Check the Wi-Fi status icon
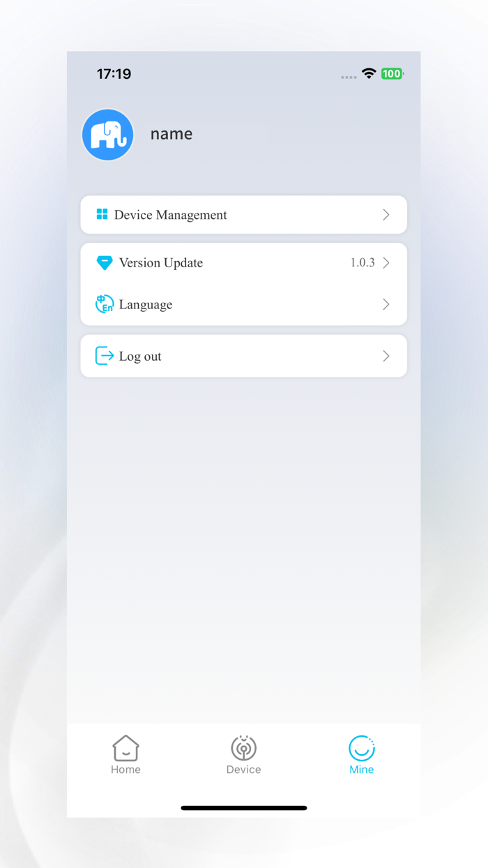This screenshot has height=868, width=488. 369,73
